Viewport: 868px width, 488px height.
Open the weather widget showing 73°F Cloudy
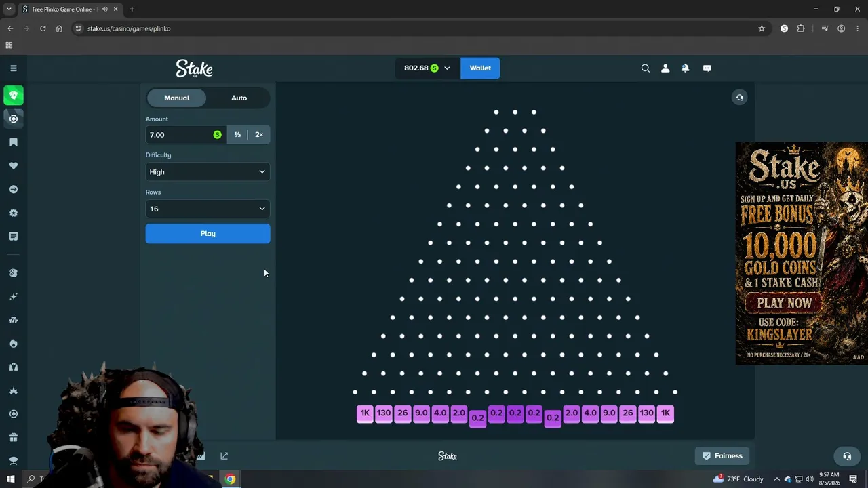[738, 479]
